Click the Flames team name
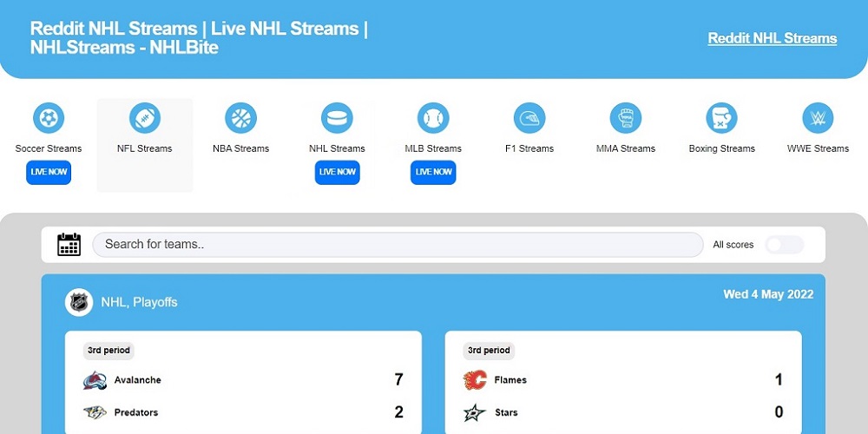 (x=510, y=380)
